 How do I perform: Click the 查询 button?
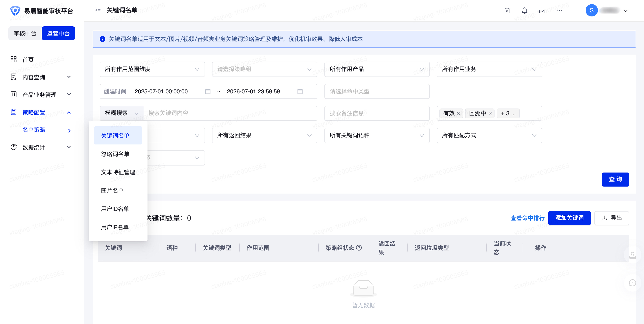click(615, 180)
